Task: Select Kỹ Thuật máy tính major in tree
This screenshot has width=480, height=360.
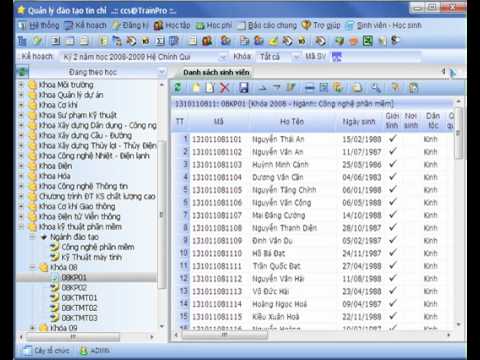Action: pyautogui.click(x=92, y=257)
